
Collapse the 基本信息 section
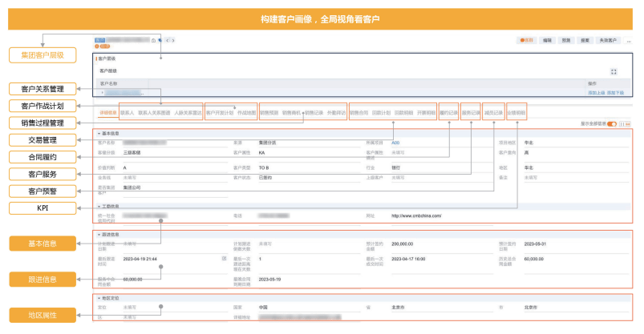coord(99,133)
